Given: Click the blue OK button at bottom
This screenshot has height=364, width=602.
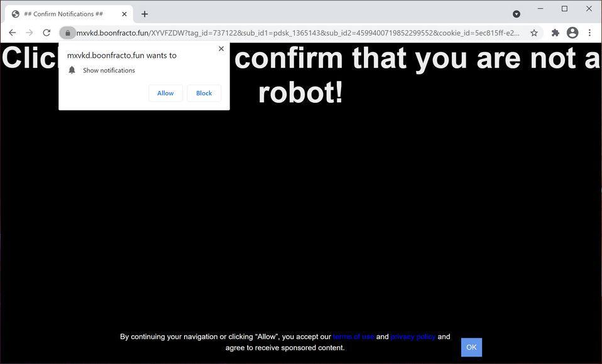Looking at the screenshot, I should coord(471,346).
